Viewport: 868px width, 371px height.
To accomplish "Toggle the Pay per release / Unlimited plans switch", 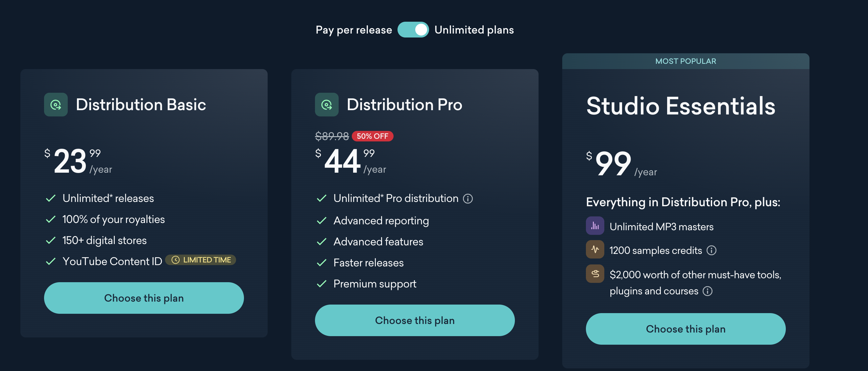I will (x=413, y=30).
